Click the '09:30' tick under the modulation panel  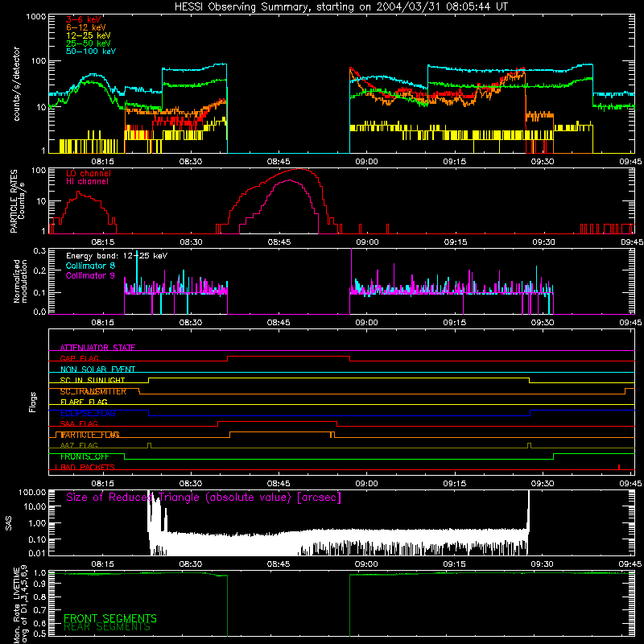coord(542,323)
